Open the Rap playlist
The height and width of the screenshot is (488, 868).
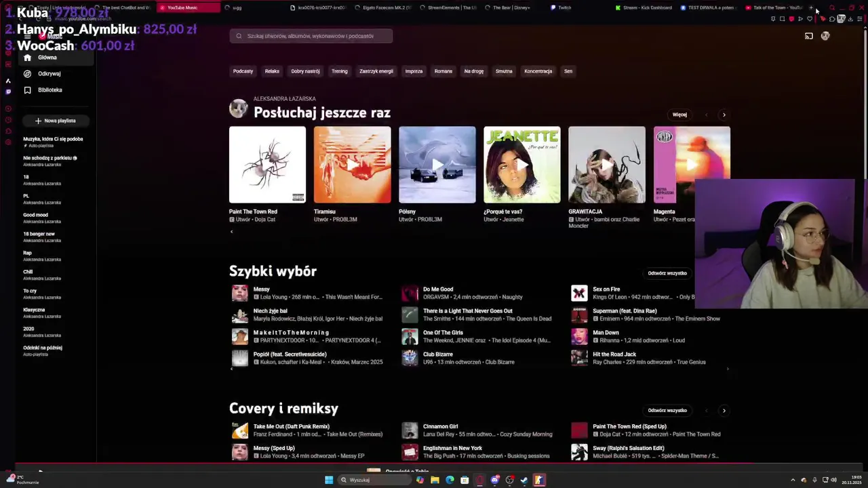tap(27, 253)
